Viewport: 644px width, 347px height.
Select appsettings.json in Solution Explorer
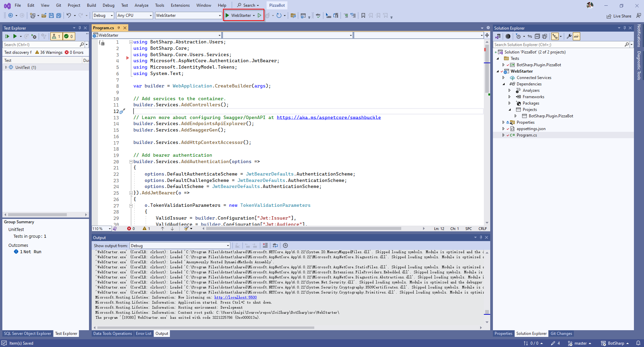tap(531, 129)
